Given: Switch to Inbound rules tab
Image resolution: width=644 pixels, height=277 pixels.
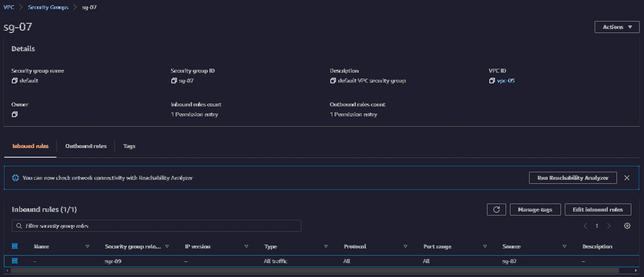Looking at the screenshot, I should click(30, 146).
